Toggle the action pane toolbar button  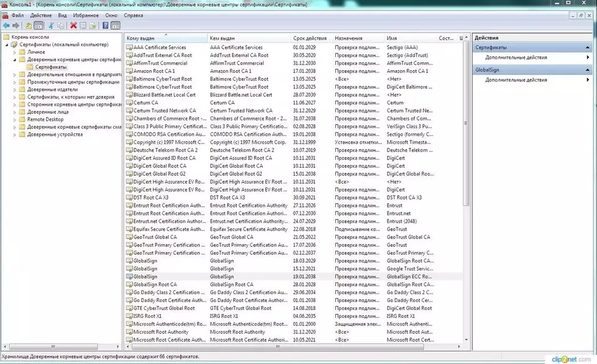(x=116, y=26)
